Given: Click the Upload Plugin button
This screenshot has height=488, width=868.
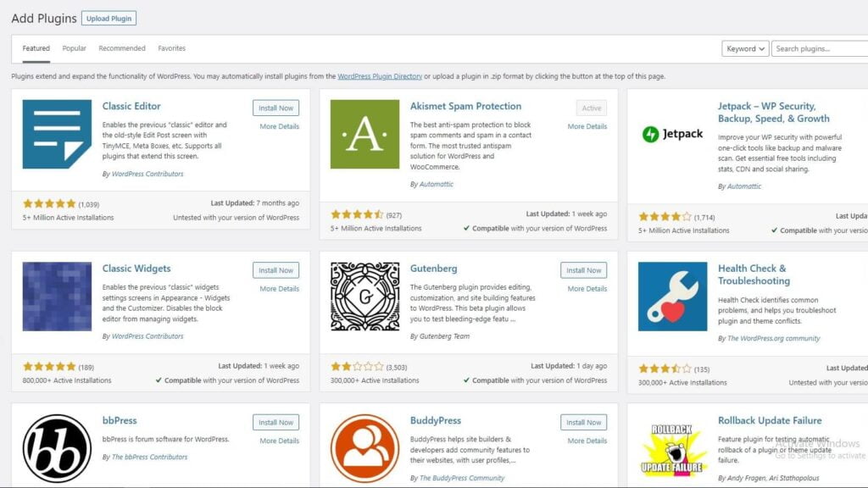Looking at the screenshot, I should point(108,19).
